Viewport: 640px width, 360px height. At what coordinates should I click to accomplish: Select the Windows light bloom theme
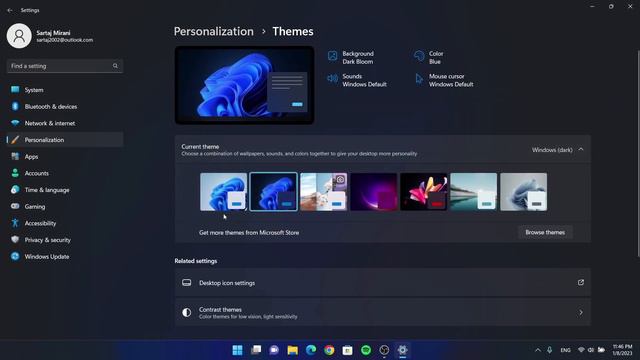[x=224, y=192]
